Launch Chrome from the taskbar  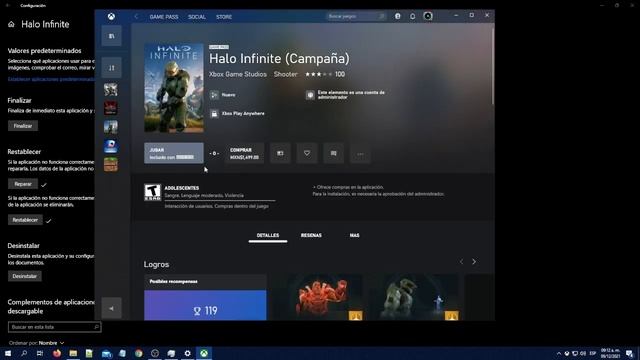(138, 353)
